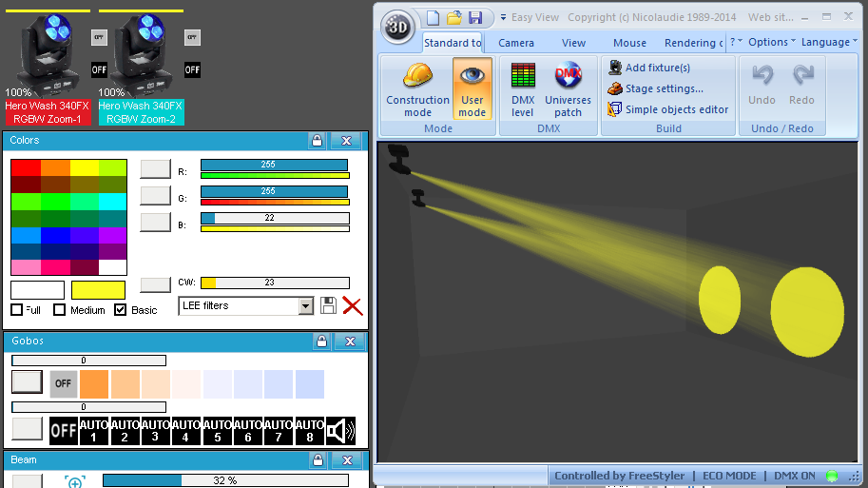Save the color filter with floppy icon

tap(329, 305)
